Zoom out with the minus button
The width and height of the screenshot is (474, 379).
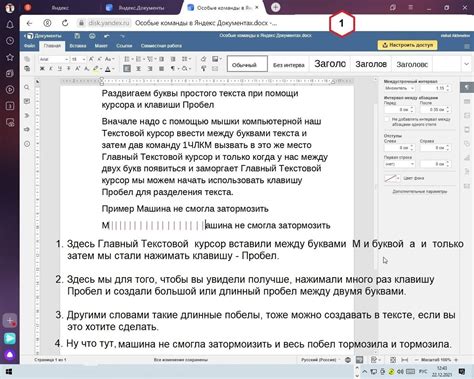(x=416, y=360)
